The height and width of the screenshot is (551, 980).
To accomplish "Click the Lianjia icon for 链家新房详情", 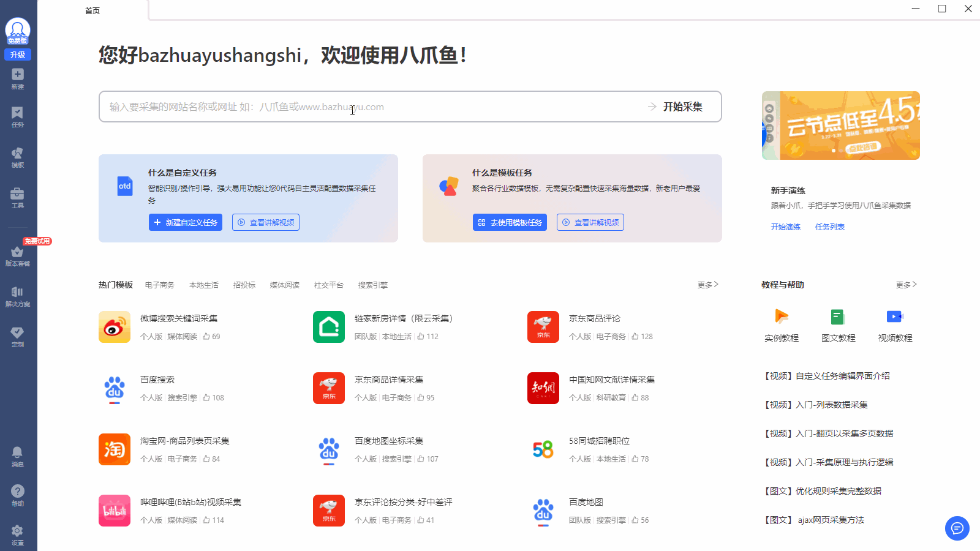I will [x=329, y=327].
